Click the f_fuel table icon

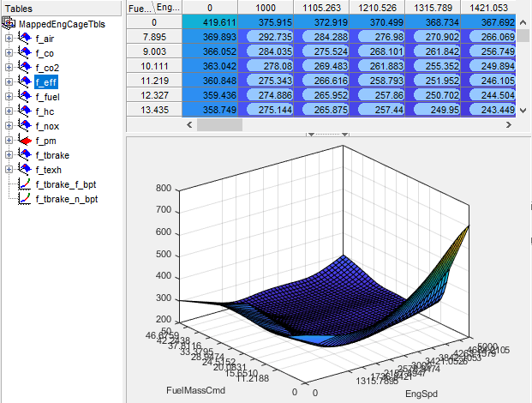[25, 96]
